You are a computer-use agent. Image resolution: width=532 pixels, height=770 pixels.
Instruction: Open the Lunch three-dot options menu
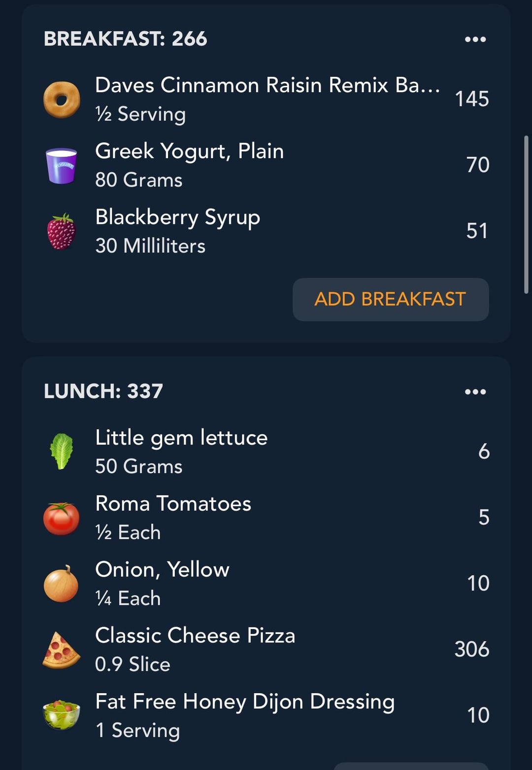click(475, 392)
